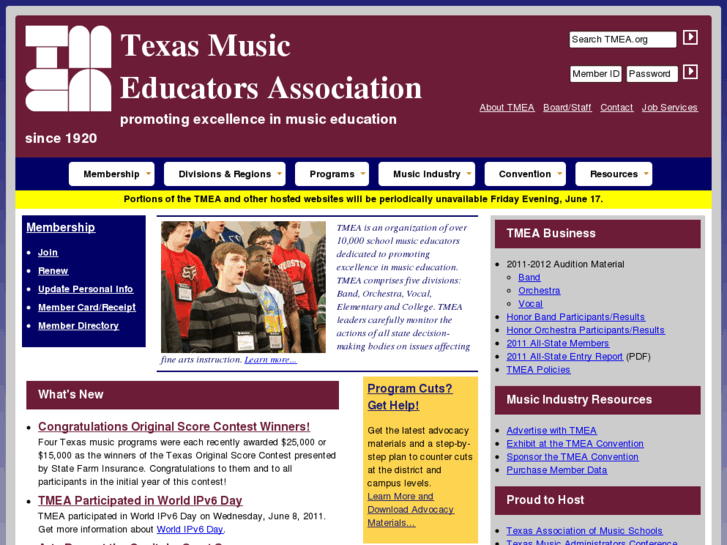Click the 2011-2012 Audition Material text
The width and height of the screenshot is (727, 545).
[x=565, y=264]
